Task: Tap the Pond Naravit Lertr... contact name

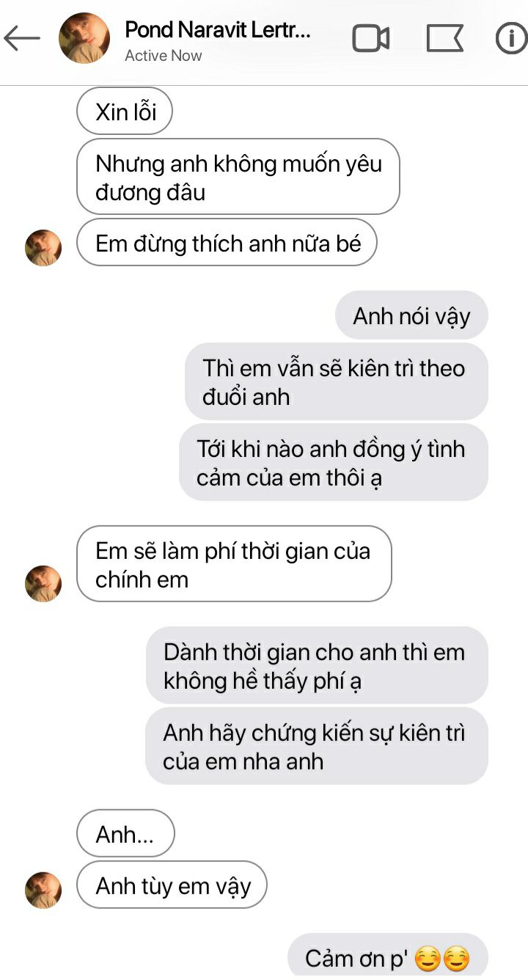Action: point(218,30)
